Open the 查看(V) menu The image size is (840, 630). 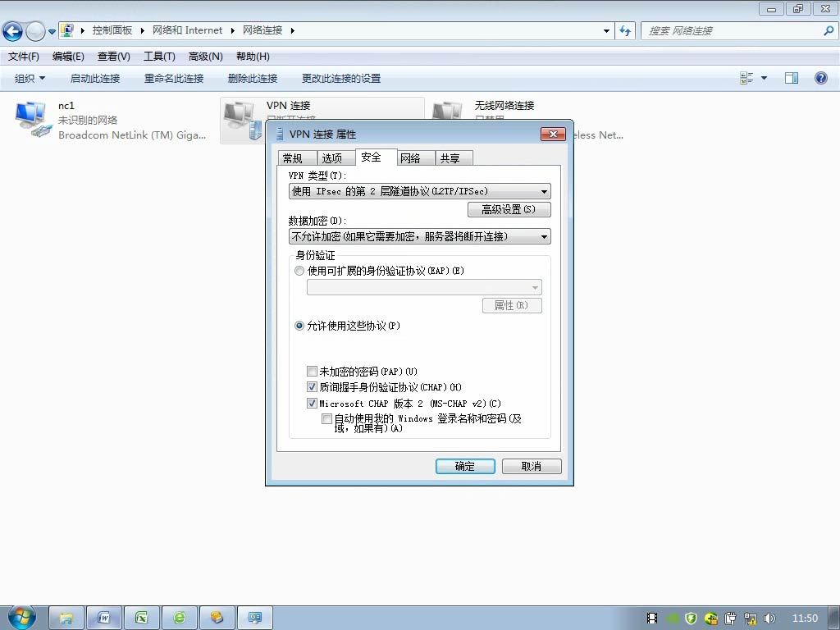pos(113,57)
